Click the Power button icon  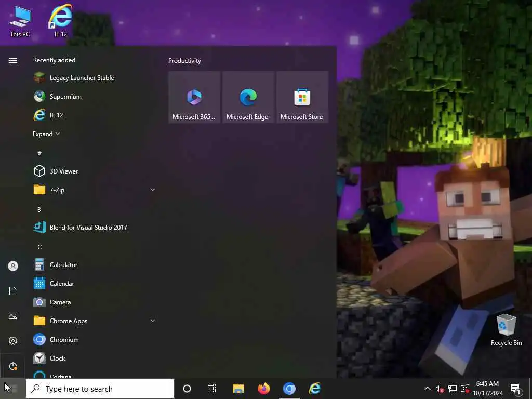[x=13, y=366]
